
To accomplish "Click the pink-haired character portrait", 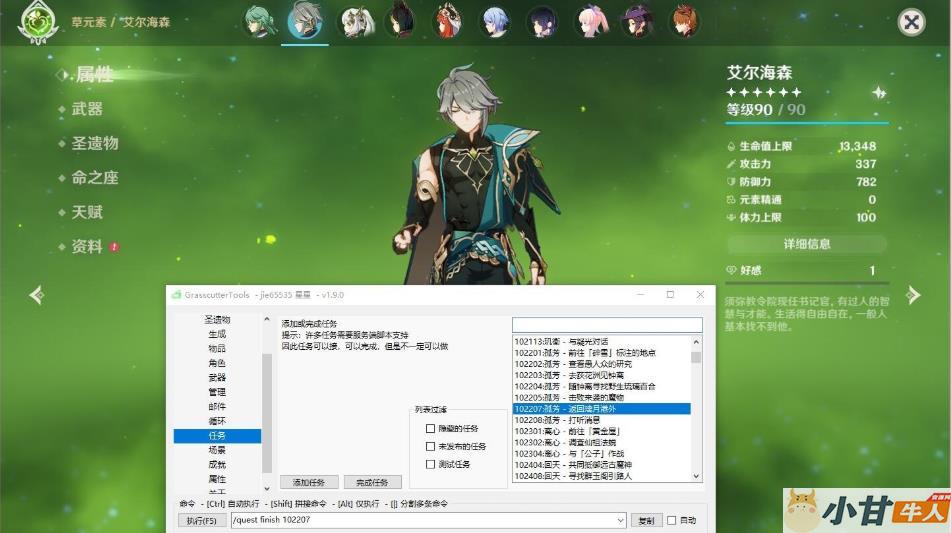I will (x=591, y=22).
